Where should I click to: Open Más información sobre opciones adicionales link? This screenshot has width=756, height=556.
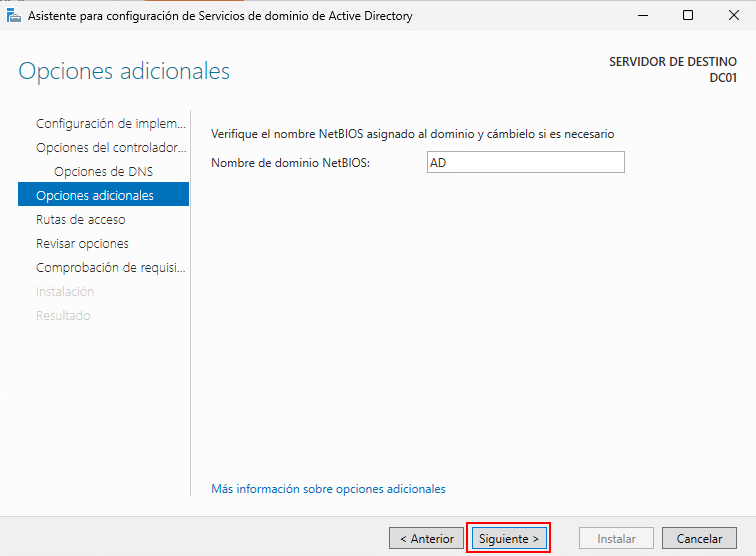coord(328,489)
